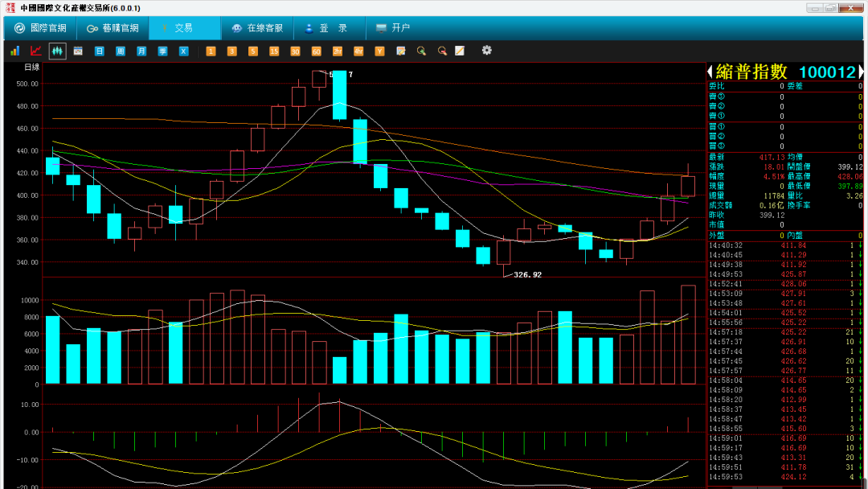The height and width of the screenshot is (489, 868).
Task: Choose the 3-minute orange period icon
Action: [232, 51]
